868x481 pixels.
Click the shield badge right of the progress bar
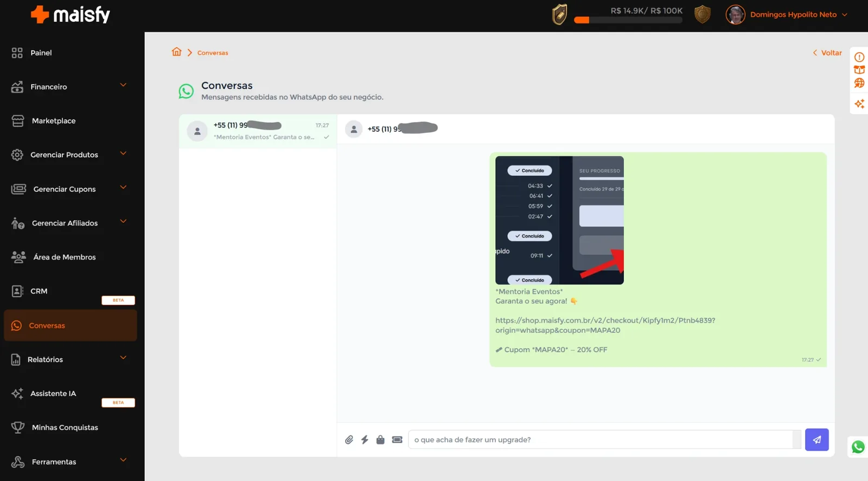703,15
